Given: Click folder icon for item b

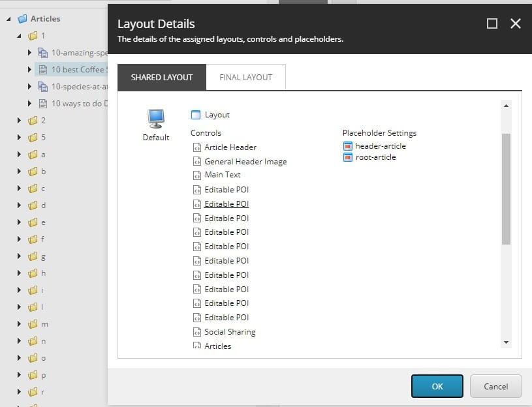Looking at the screenshot, I should click(33, 172).
